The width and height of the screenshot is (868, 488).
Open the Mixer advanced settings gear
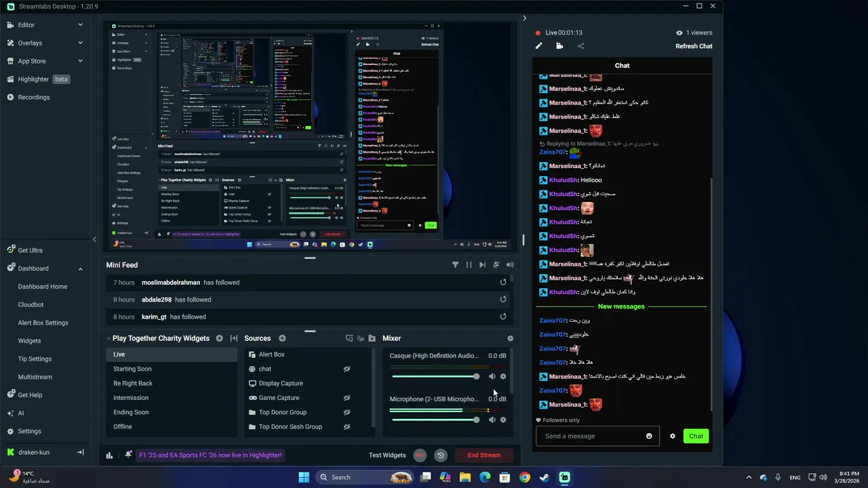coord(510,338)
